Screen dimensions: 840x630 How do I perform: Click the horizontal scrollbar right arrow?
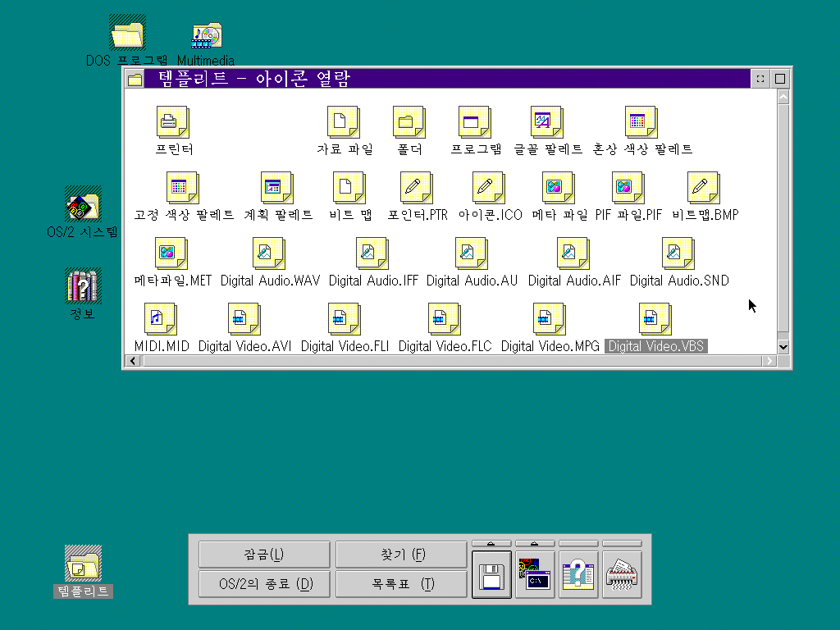tap(769, 361)
